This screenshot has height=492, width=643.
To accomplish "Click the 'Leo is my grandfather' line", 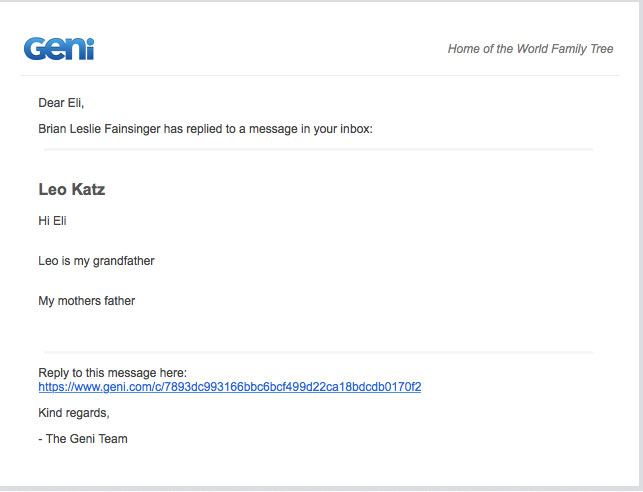I will (x=96, y=261).
